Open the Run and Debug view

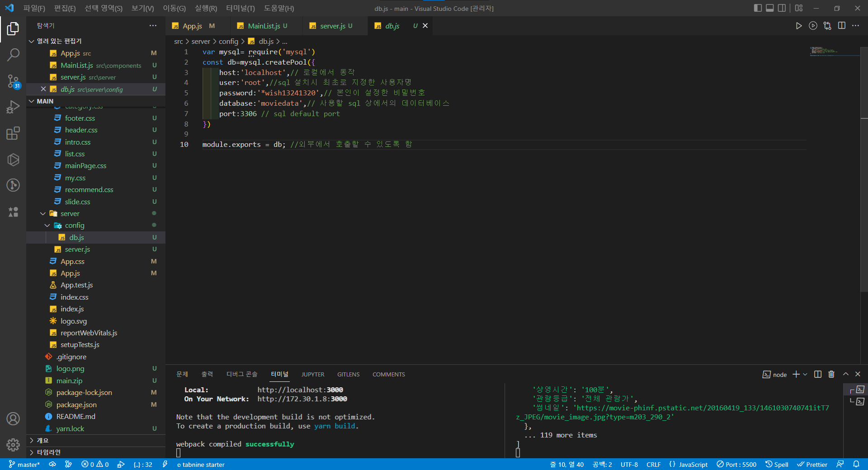tap(13, 107)
